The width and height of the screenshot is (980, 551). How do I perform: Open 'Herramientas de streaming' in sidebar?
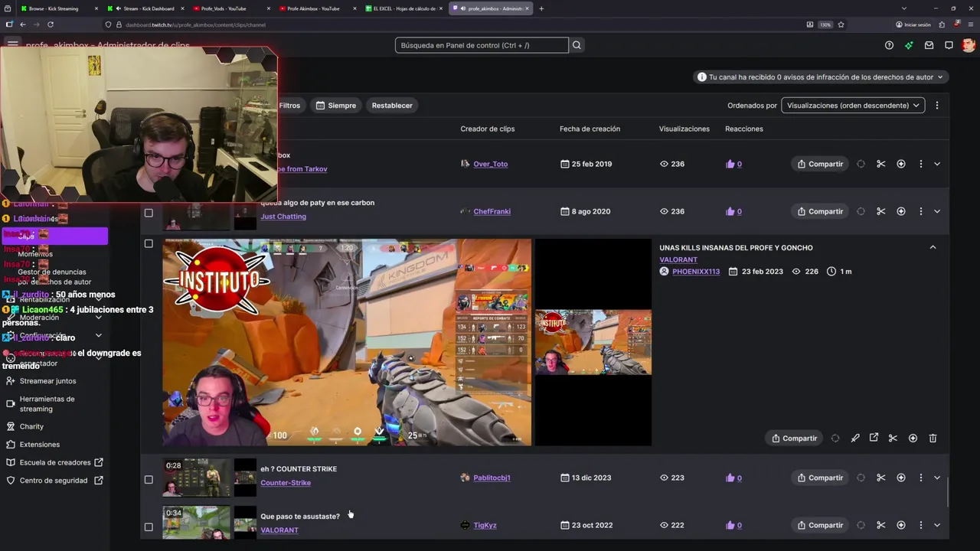47,404
